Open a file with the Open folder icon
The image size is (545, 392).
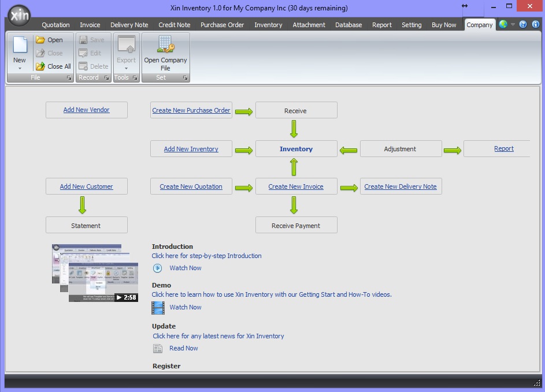click(x=40, y=40)
